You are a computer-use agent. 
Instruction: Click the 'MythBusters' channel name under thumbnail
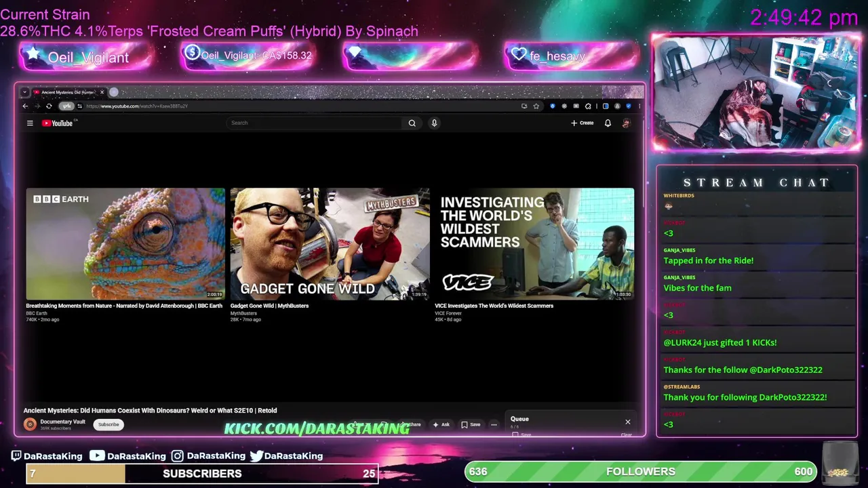click(243, 313)
